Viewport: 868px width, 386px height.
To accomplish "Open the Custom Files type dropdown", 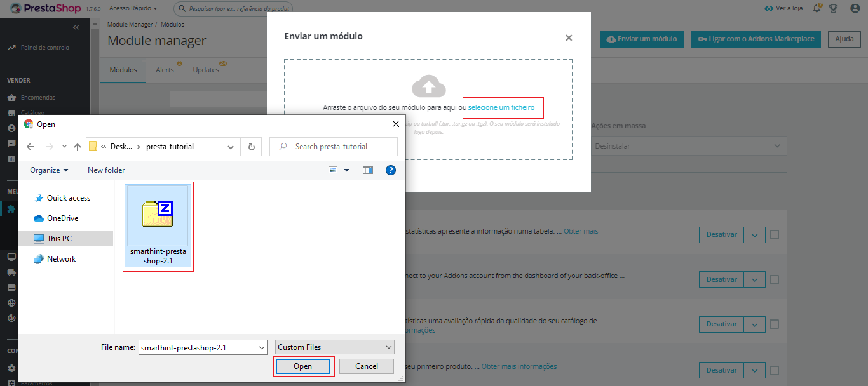I will click(335, 347).
